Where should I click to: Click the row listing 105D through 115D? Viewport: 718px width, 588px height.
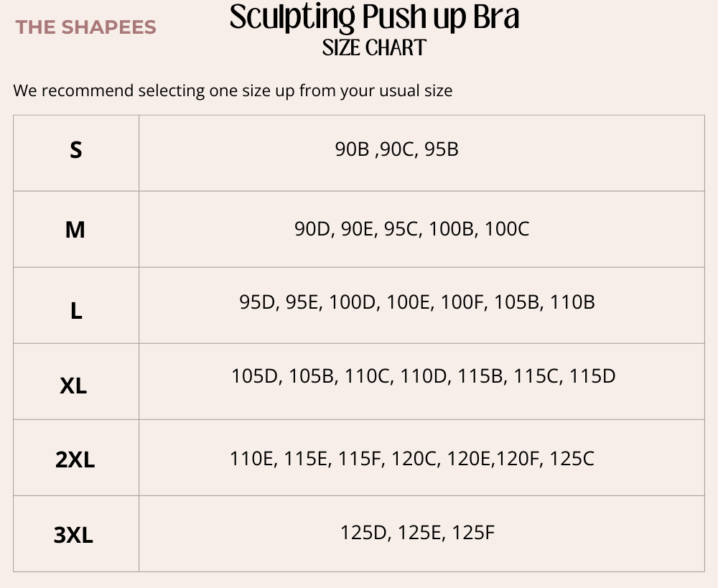[421, 381]
